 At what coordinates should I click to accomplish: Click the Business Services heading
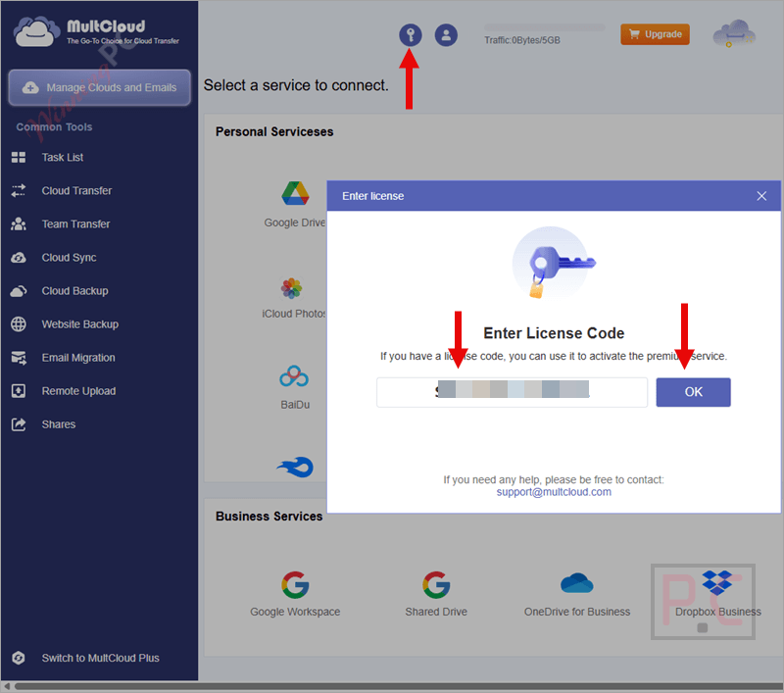269,516
